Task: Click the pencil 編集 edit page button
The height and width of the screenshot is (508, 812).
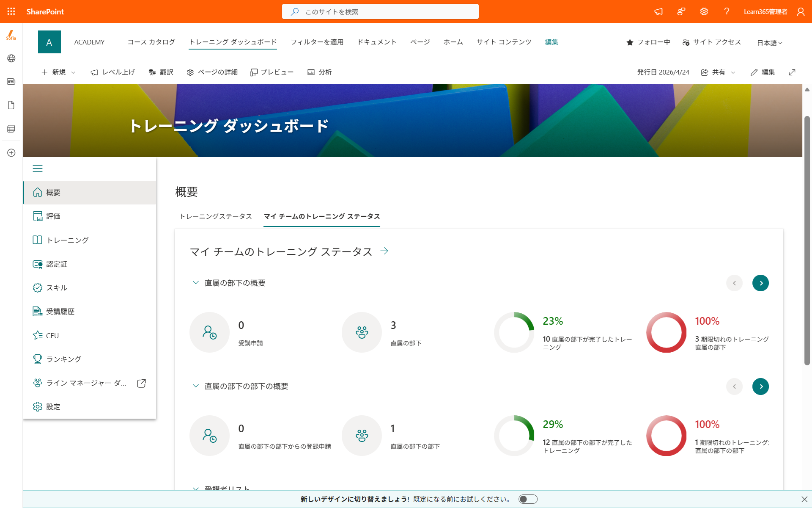Action: click(x=763, y=72)
